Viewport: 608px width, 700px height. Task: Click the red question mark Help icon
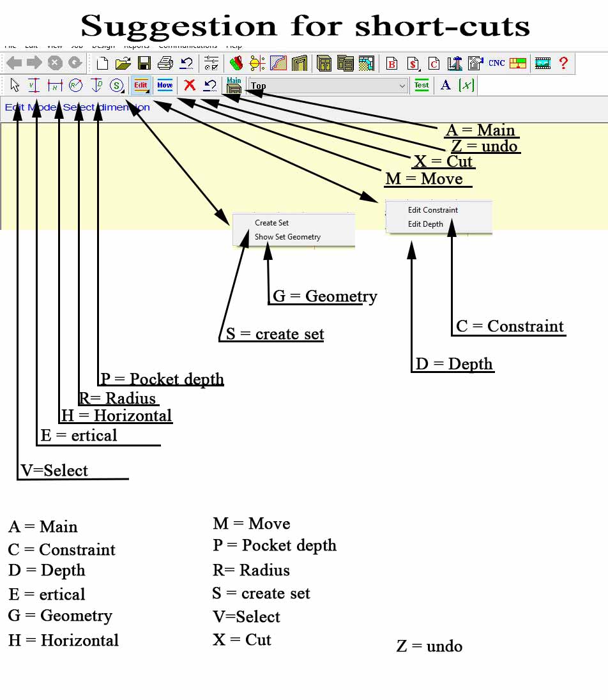pos(563,63)
